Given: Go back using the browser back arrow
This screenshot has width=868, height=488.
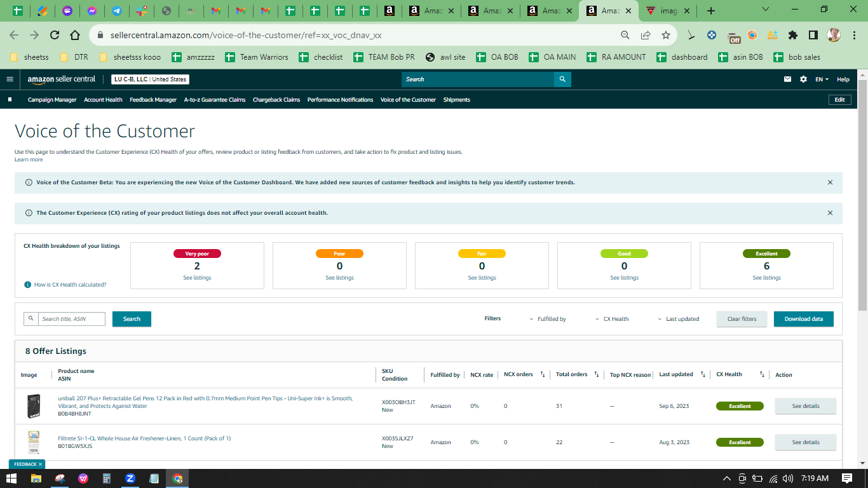Looking at the screenshot, I should (x=14, y=35).
